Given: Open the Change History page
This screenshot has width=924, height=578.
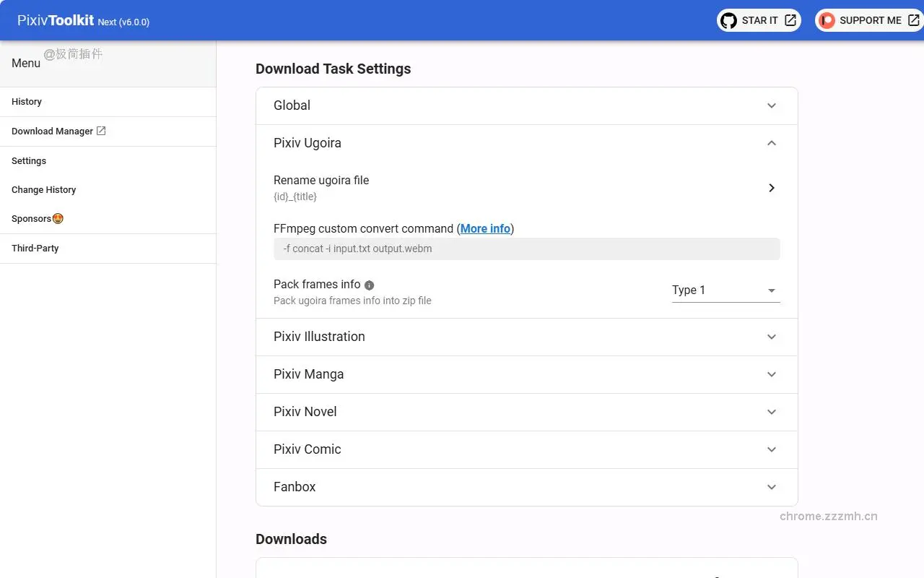Looking at the screenshot, I should (43, 189).
